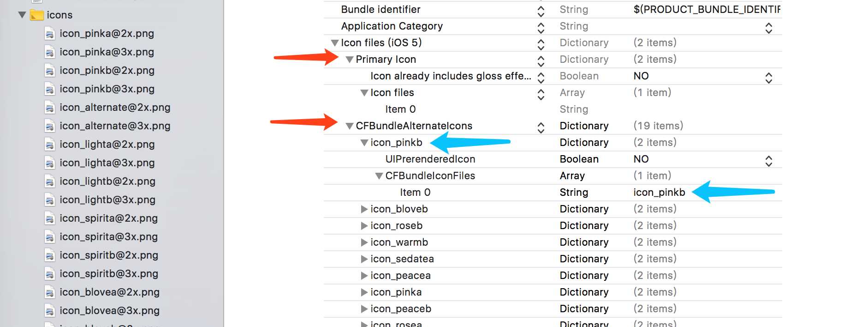Open key stepper for Icon files array row
The height and width of the screenshot is (327, 868).
(x=541, y=94)
